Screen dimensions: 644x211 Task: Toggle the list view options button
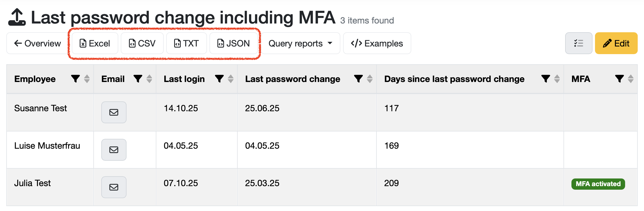579,43
